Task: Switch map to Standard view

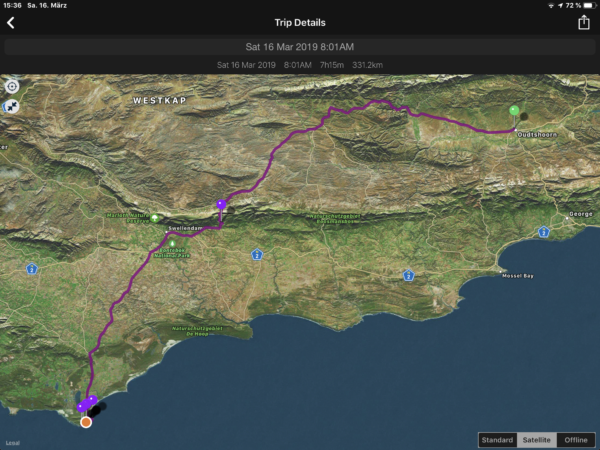Action: [x=497, y=440]
